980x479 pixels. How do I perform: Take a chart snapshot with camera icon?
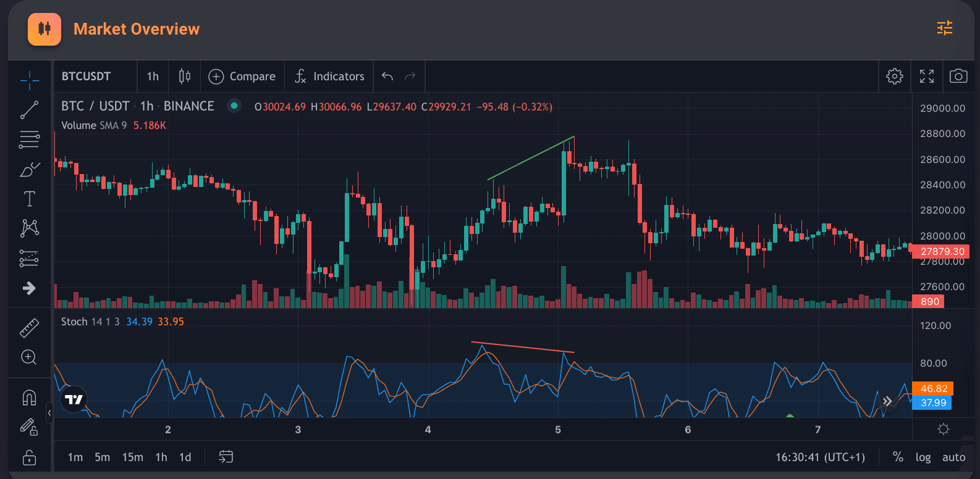tap(958, 76)
